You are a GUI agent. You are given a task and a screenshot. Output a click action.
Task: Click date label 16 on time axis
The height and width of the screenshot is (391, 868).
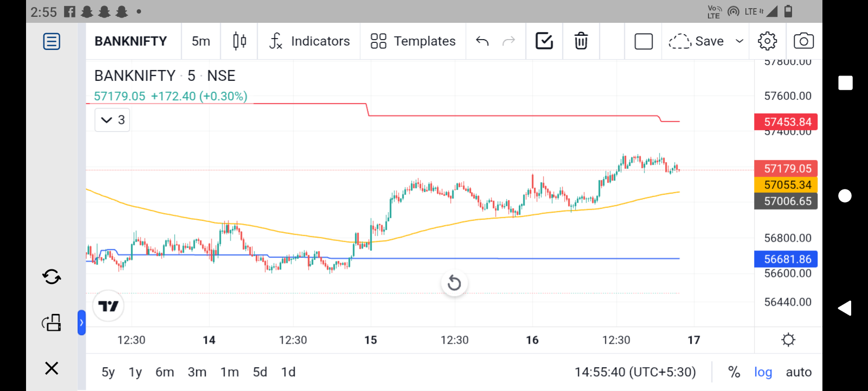(x=532, y=340)
